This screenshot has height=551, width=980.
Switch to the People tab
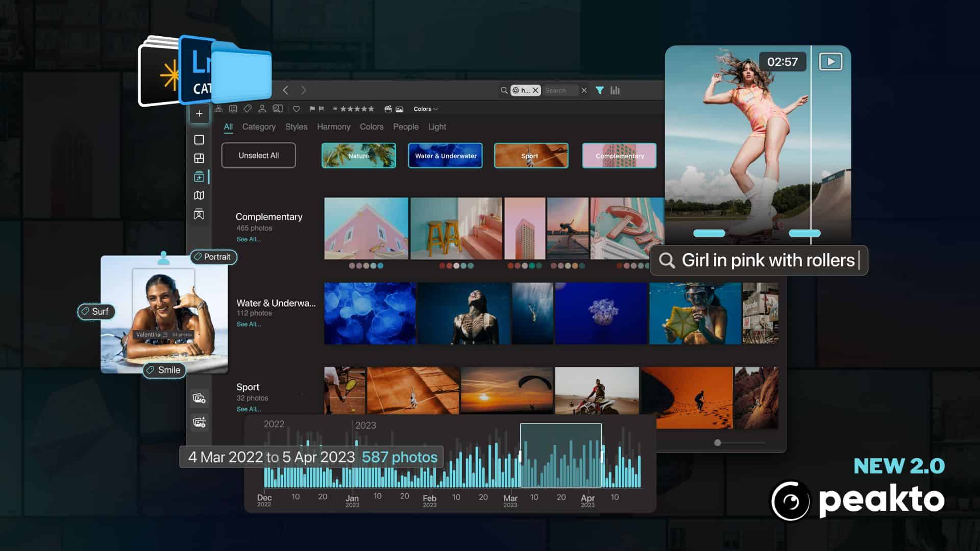406,127
